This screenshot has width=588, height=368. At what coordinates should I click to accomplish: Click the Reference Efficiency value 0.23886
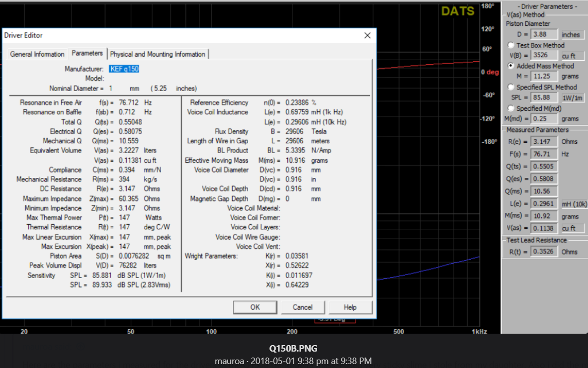pyautogui.click(x=297, y=102)
